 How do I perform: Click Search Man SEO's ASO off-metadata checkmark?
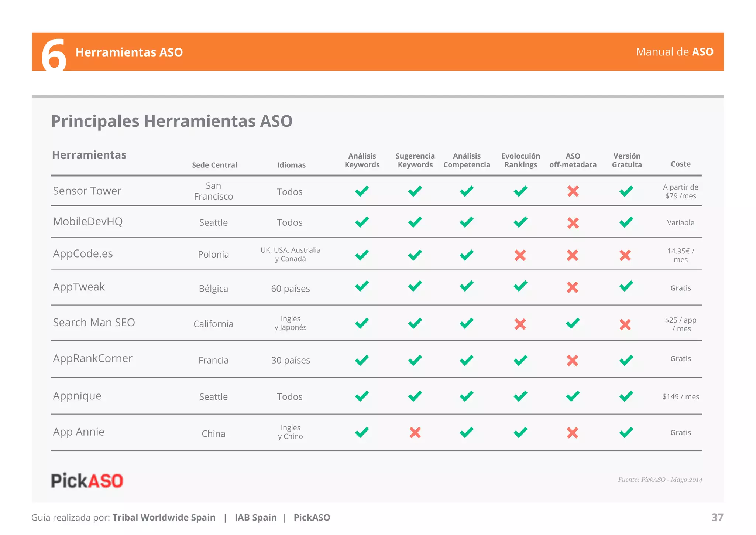point(573,323)
